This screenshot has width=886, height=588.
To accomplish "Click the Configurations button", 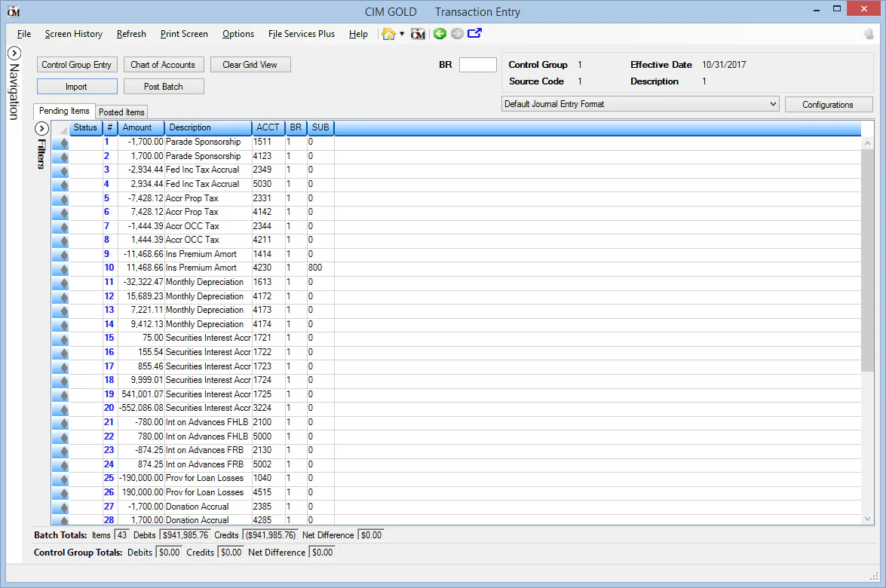I will [x=828, y=105].
